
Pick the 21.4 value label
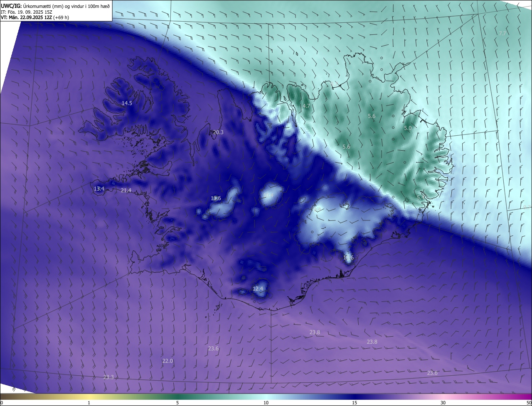pos(126,190)
